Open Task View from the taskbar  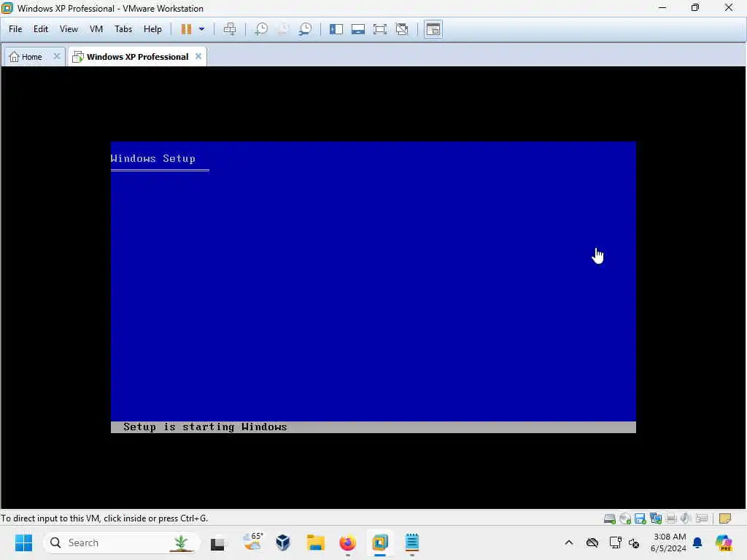point(217,542)
